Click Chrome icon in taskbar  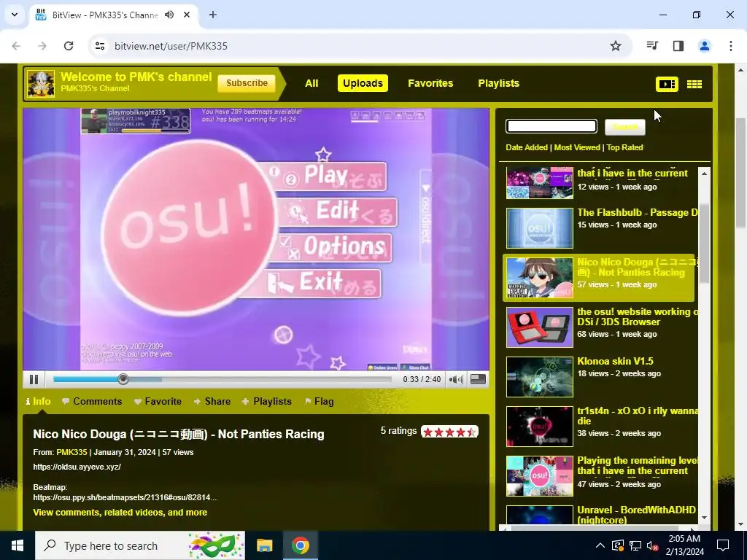300,545
